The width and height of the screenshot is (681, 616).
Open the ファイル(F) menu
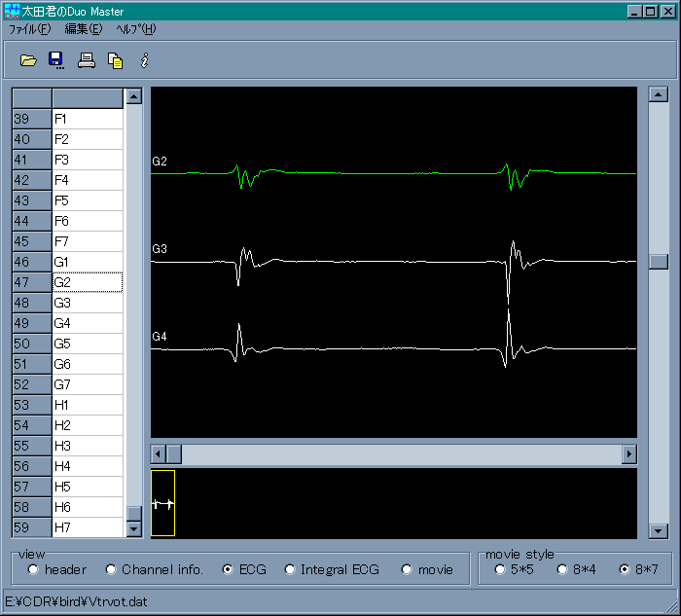click(x=29, y=29)
